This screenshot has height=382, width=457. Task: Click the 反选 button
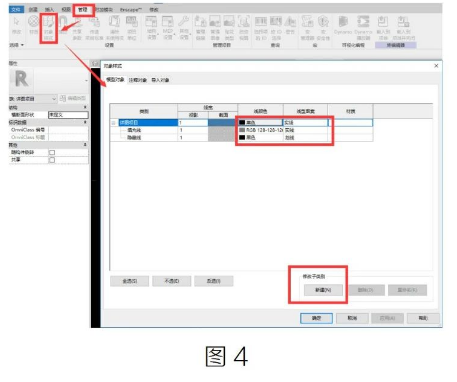[214, 281]
